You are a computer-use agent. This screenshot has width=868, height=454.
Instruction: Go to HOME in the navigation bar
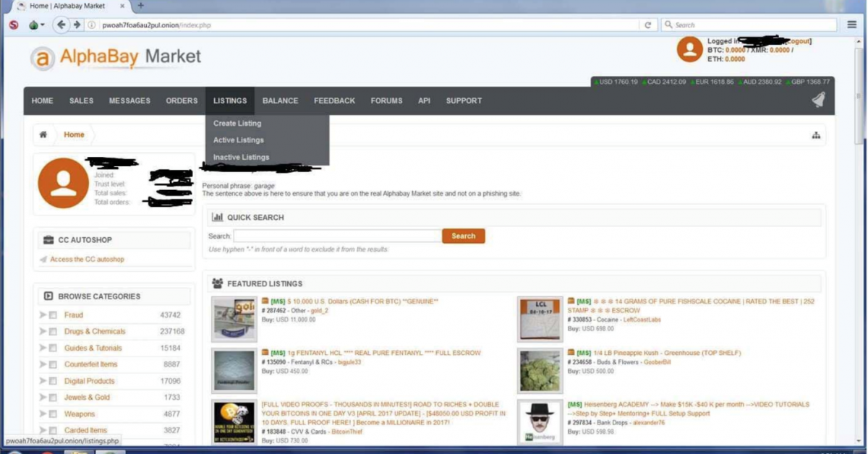(43, 101)
